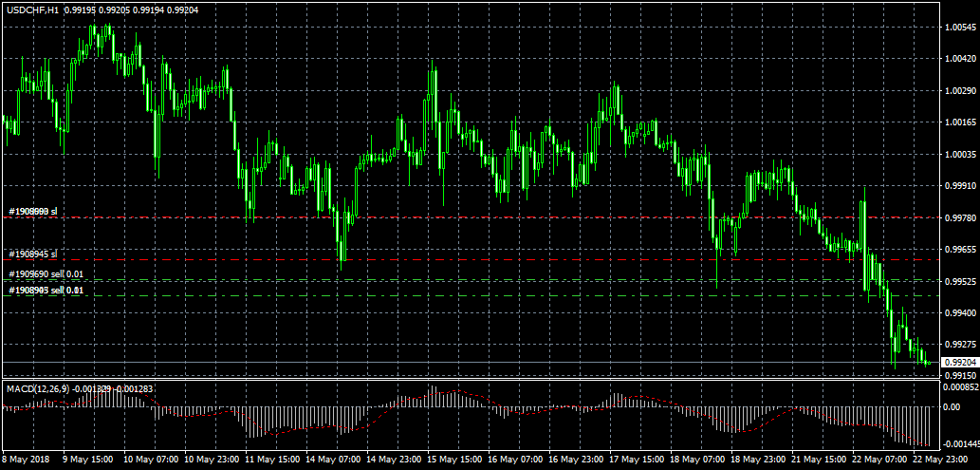Click the 1.00035 price scale value
Viewport: 980px width, 470px height.
(959, 154)
